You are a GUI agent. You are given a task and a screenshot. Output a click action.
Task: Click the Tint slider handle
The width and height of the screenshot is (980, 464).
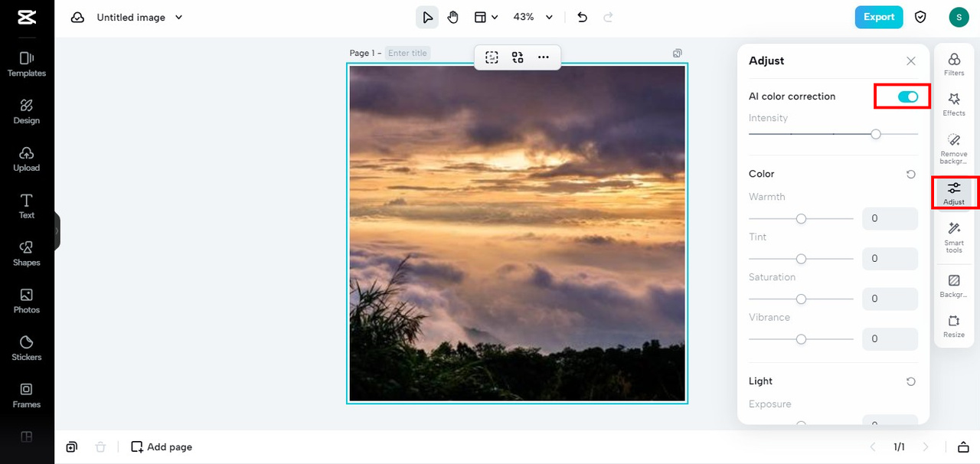click(x=801, y=259)
